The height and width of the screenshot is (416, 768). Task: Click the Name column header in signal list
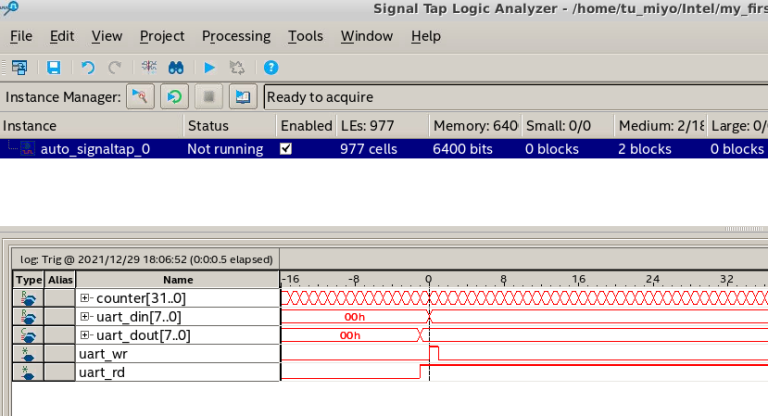pos(178,280)
